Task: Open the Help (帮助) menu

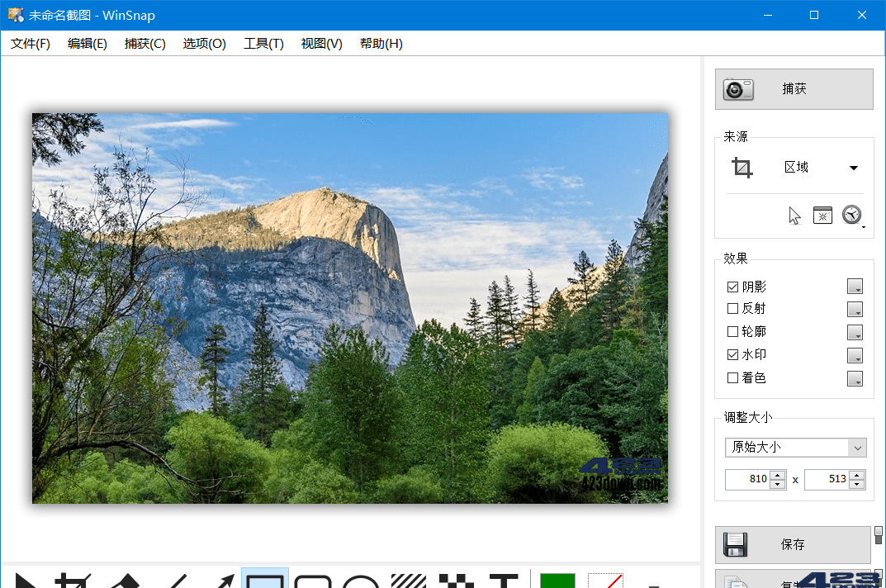Action: click(x=381, y=44)
